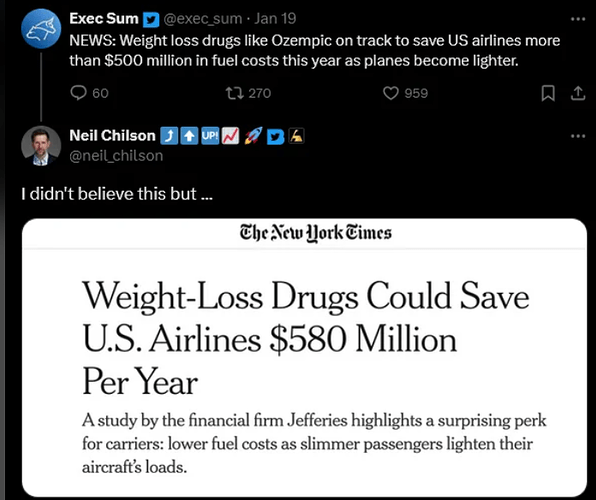Viewport: 596px width, 500px height.
Task: Open Exec Sum profile avatar
Action: click(x=41, y=29)
